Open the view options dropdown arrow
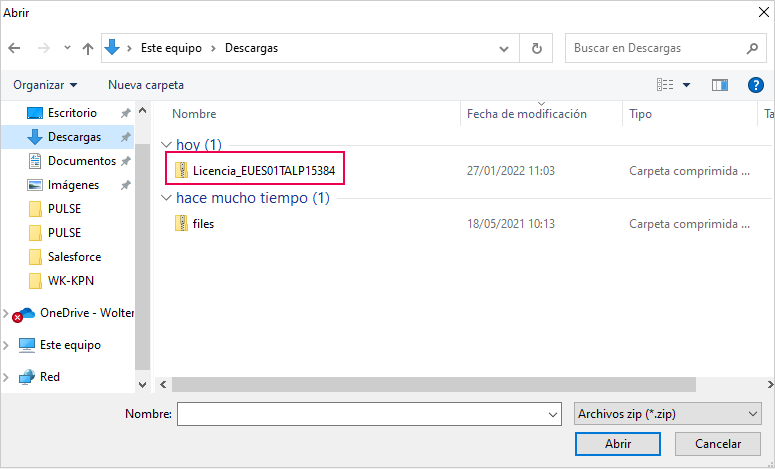The height and width of the screenshot is (469, 775). pyautogui.click(x=686, y=85)
